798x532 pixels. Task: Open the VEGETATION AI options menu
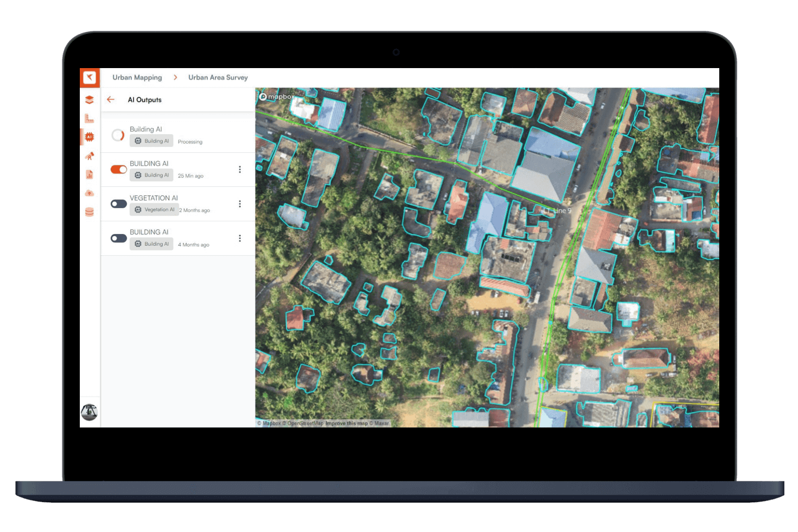pyautogui.click(x=240, y=204)
